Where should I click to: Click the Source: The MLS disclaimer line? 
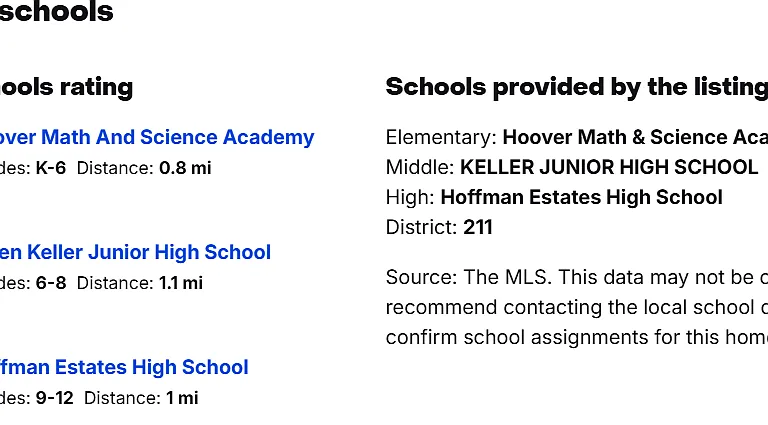click(x=576, y=278)
